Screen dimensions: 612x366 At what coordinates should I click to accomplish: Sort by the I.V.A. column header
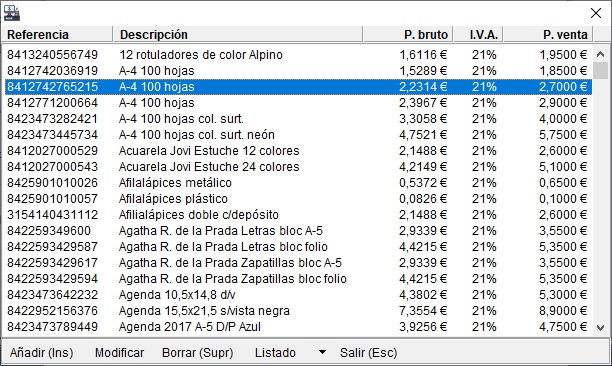click(x=478, y=34)
